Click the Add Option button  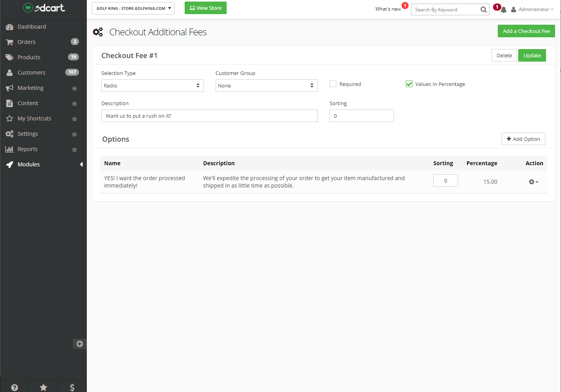point(523,139)
